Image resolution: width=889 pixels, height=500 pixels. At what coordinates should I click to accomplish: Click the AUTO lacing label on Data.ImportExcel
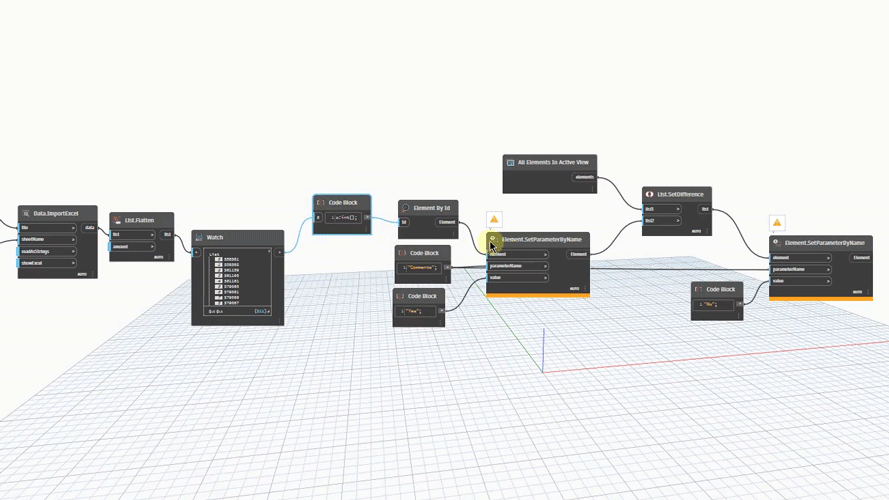(82, 274)
